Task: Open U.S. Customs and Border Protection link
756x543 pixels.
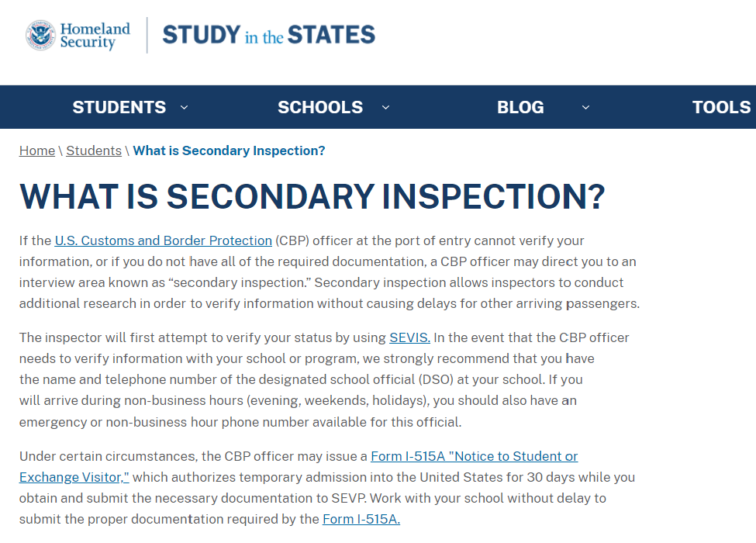Action: [x=164, y=240]
